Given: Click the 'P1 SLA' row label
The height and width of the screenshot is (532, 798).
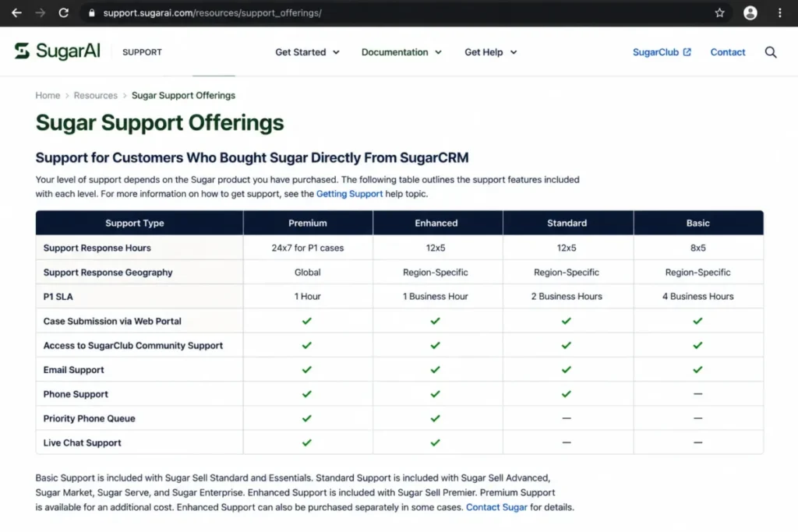Looking at the screenshot, I should click(58, 297).
